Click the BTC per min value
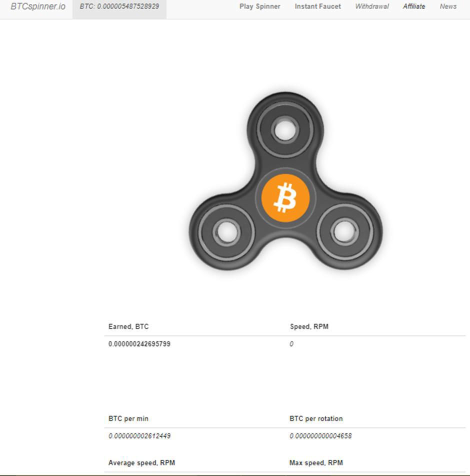Screen dimensions: 470x476 139,436
